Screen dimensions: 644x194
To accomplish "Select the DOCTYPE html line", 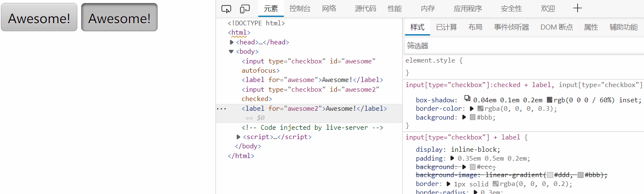I will click(256, 23).
